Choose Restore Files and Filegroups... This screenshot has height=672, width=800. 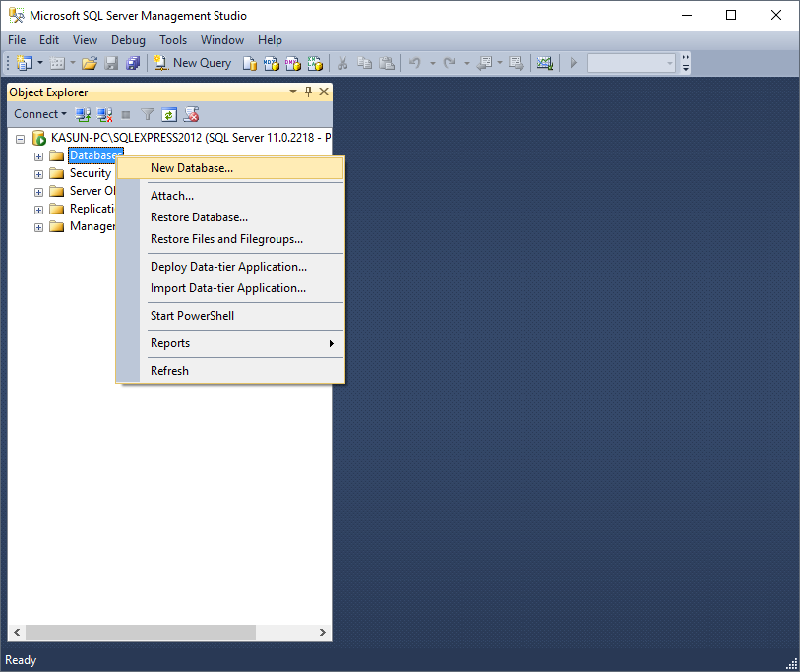point(230,239)
